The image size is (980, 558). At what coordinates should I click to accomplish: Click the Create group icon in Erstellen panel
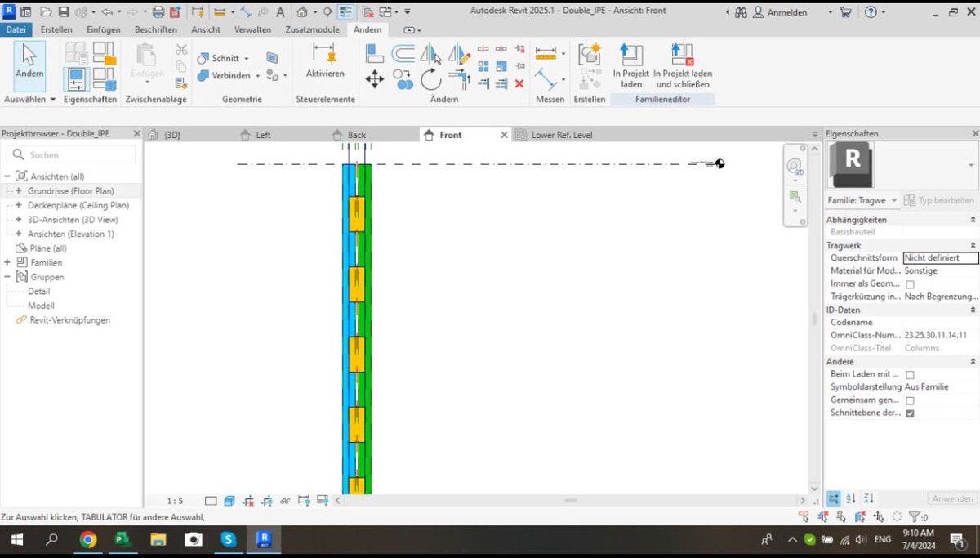pyautogui.click(x=589, y=55)
